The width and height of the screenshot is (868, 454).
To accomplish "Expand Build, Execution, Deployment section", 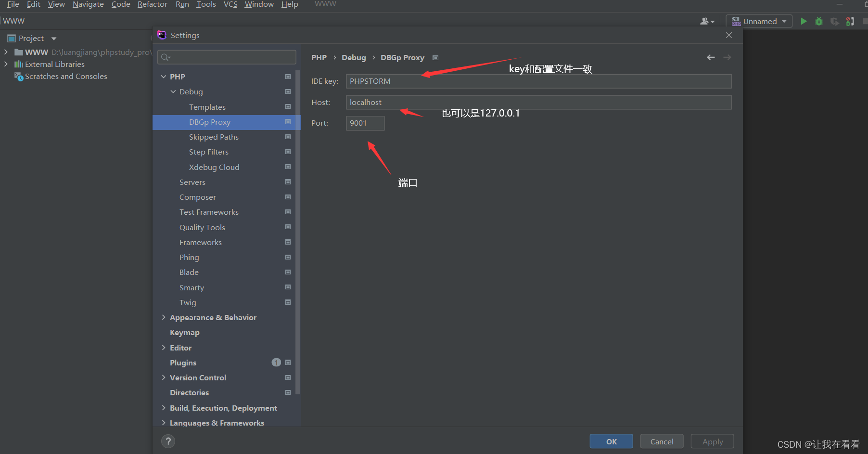I will click(x=164, y=408).
